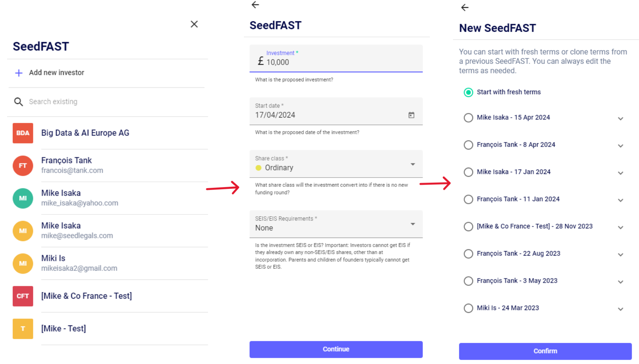Click François Tank's FT avatar
Screen dimensions: 639x364
click(23, 166)
